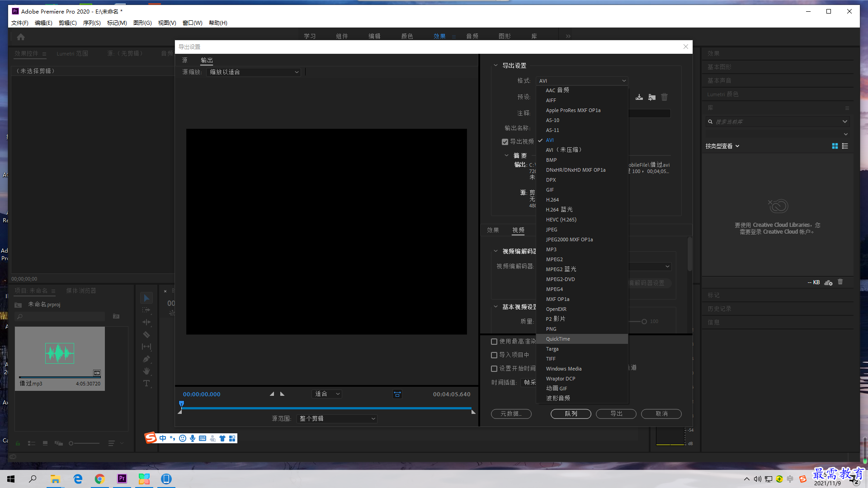Switch library to grid view icon
Screen dimensions: 868x488
click(835, 146)
